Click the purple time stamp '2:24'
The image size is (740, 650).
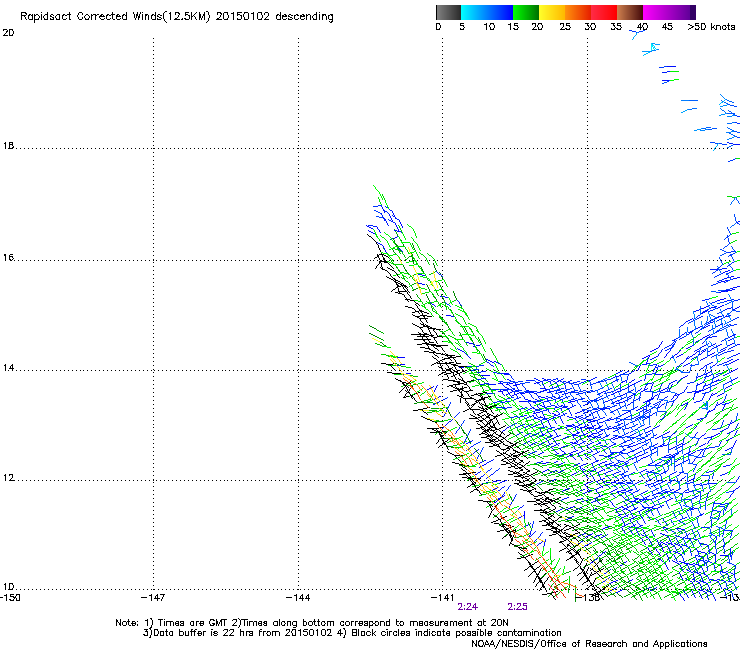click(x=468, y=607)
